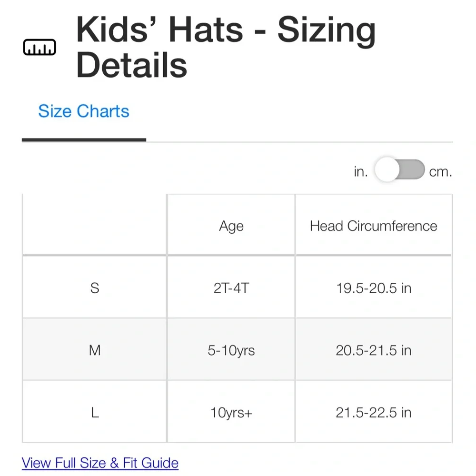Screen dimensions: 476x476
Task: Select the Age column header
Action: [231, 225]
